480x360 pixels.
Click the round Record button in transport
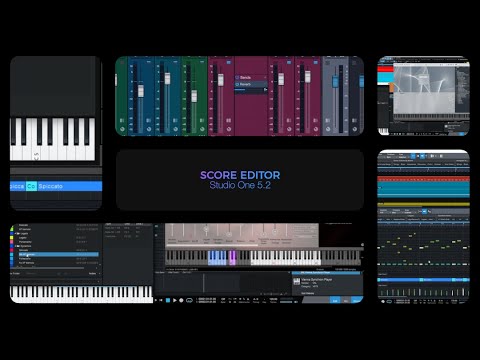(x=181, y=300)
